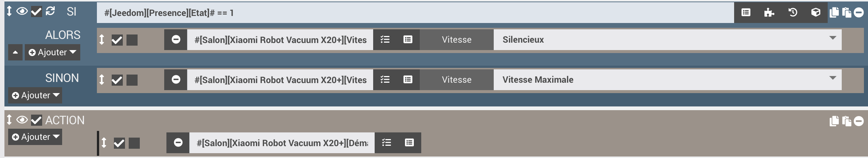Screen dimensions: 868x158
Task: Toggle eye visibility of the ACTION block
Action: (22, 120)
